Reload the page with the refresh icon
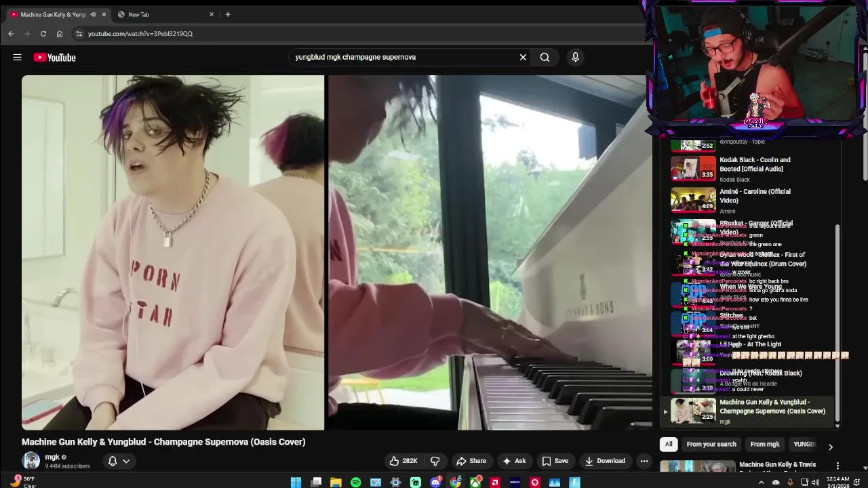 pyautogui.click(x=43, y=34)
